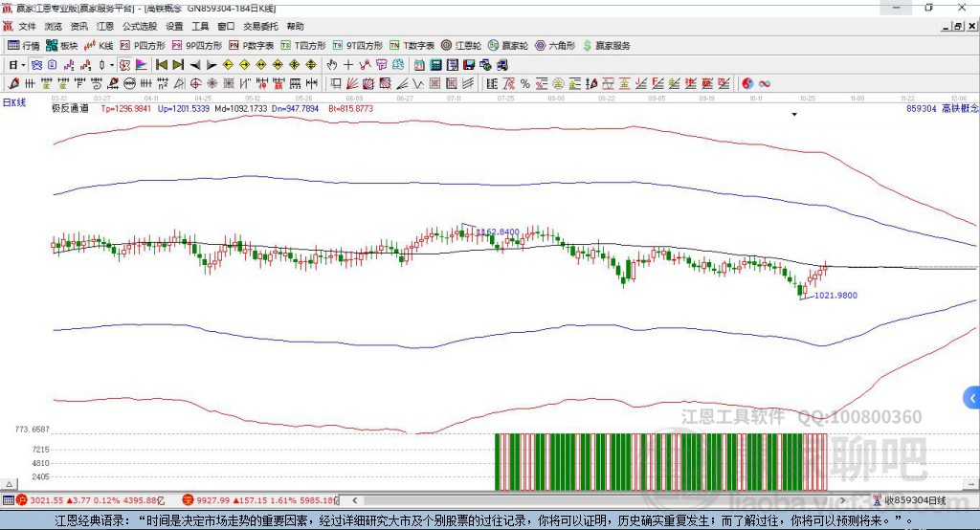Open the P四方形 tool
Image resolution: width=980 pixels, height=530 pixels.
point(144,45)
